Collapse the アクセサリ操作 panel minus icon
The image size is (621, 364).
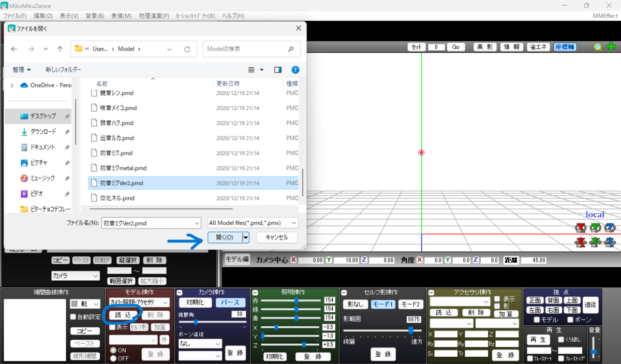pyautogui.click(x=431, y=293)
